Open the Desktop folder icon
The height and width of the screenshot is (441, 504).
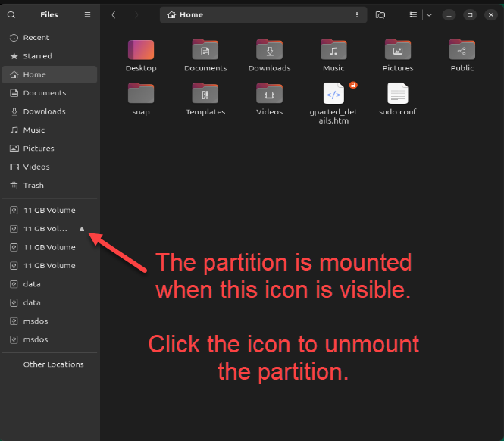click(141, 50)
